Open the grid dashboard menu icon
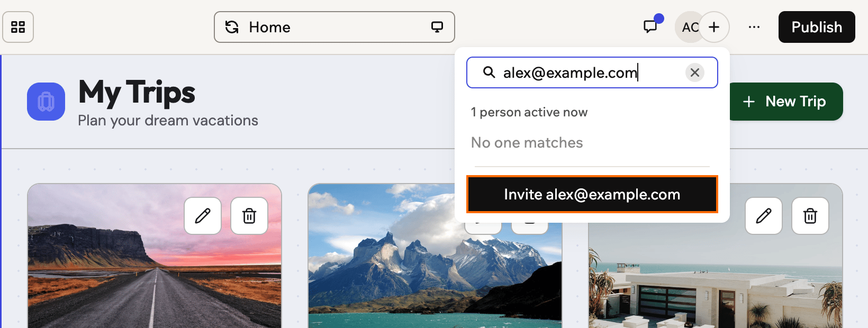Screen dimensions: 868x328 (x=18, y=27)
